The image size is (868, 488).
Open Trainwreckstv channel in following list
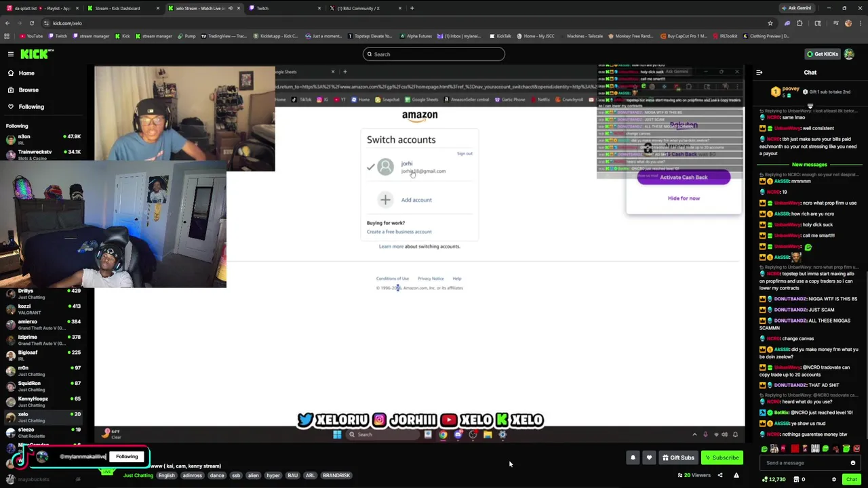(43, 155)
